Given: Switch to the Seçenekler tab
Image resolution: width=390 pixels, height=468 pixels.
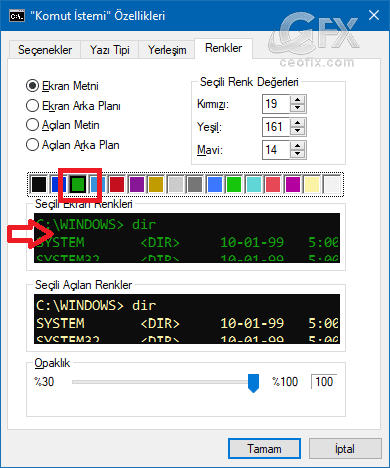Looking at the screenshot, I should [45, 50].
